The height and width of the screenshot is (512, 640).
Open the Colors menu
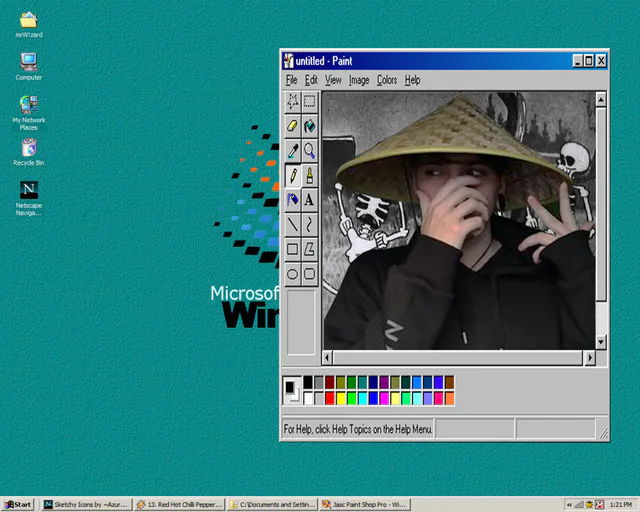[x=387, y=80]
